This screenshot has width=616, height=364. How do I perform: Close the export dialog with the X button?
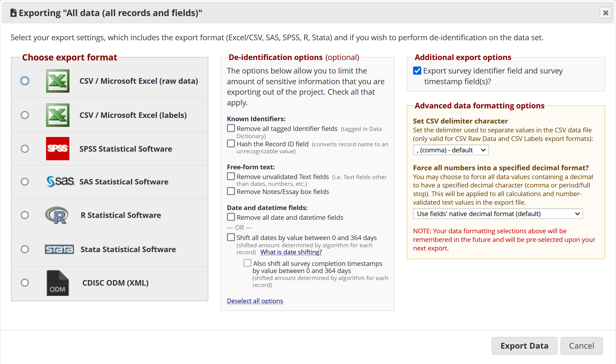pos(606,13)
